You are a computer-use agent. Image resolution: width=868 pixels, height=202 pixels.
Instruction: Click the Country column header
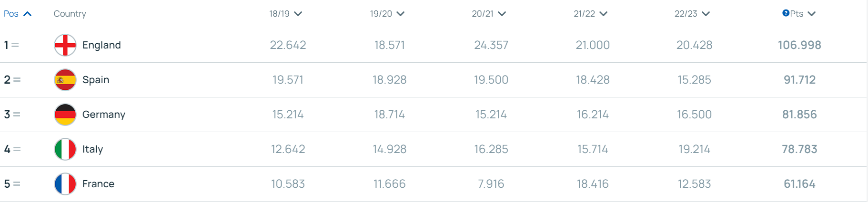click(70, 14)
